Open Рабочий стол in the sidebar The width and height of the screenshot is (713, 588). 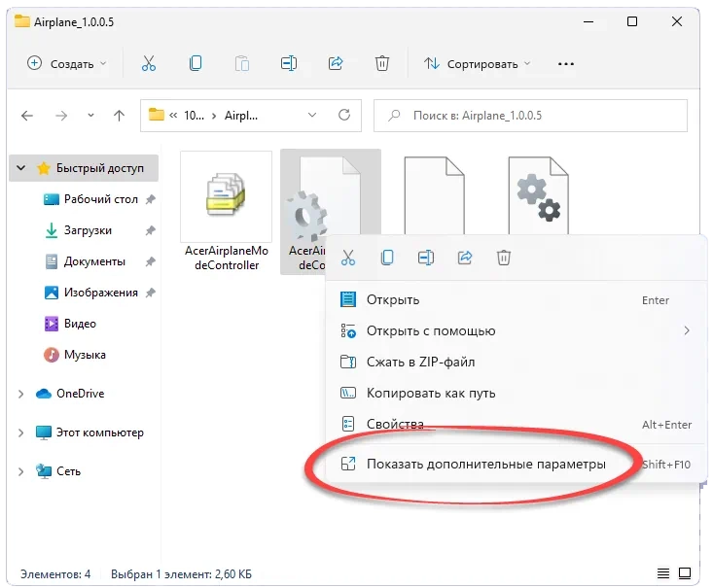click(100, 199)
